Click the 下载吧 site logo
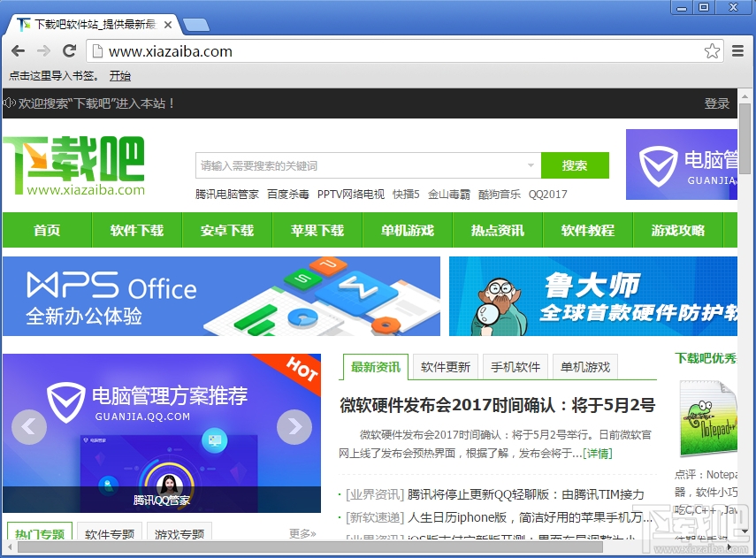Screen dimensions: 756x558 [73, 166]
